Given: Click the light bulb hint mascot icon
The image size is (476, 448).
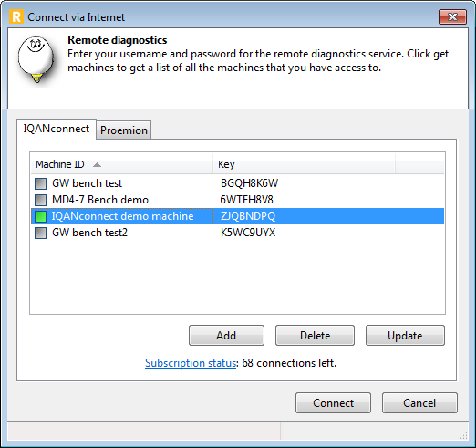Looking at the screenshot, I should pos(36,59).
